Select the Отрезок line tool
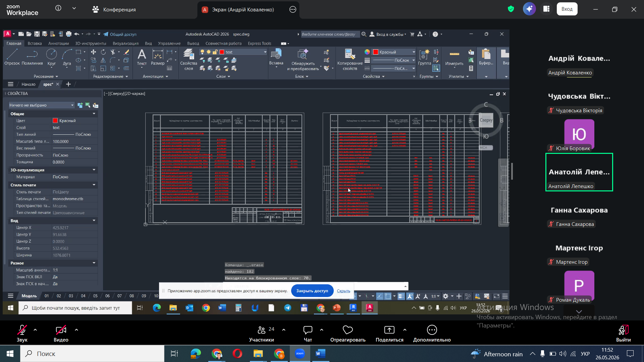 coord(12,57)
